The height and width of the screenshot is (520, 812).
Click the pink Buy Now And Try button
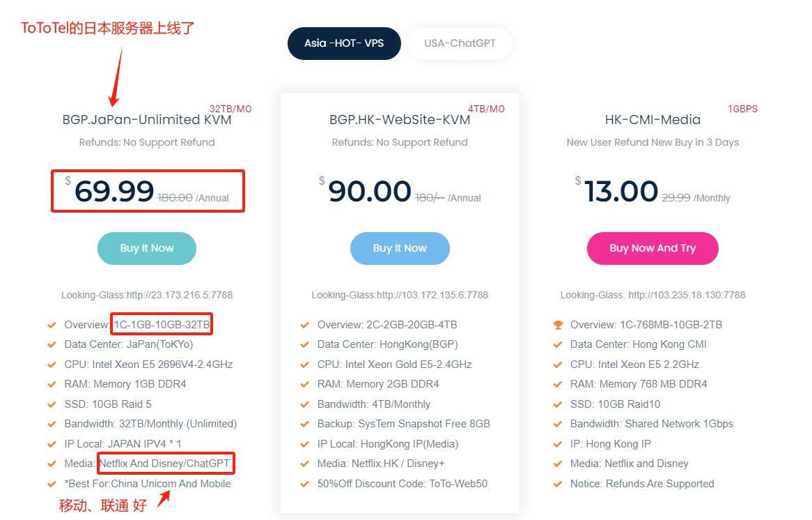coord(653,248)
